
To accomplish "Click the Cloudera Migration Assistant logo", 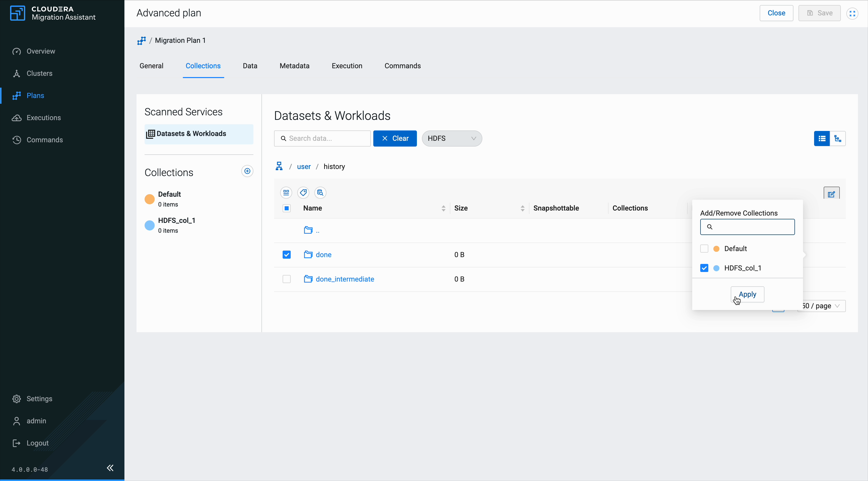I will pos(53,13).
